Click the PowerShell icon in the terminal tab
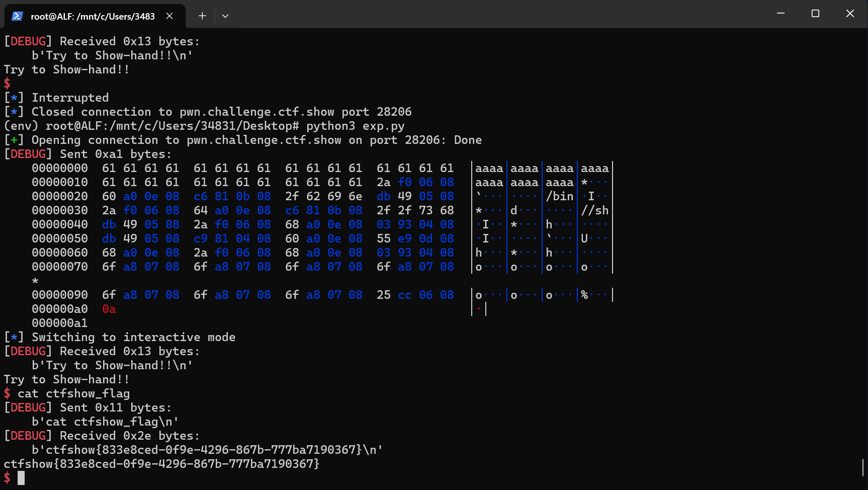Screen dimensions: 868x490 click(17, 16)
